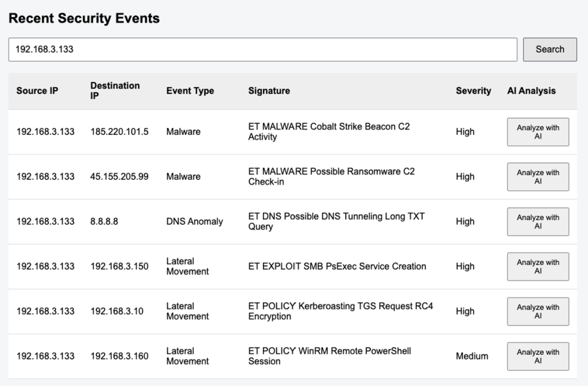
Task: Click source IP in the WinRM row
Action: [x=45, y=356]
